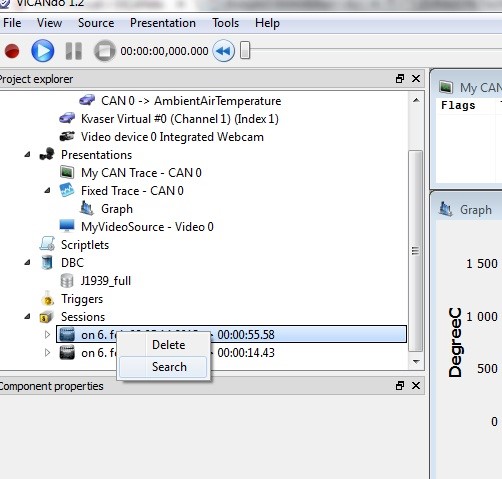Choose Search in the context menu
The image size is (502, 479).
[x=163, y=367]
